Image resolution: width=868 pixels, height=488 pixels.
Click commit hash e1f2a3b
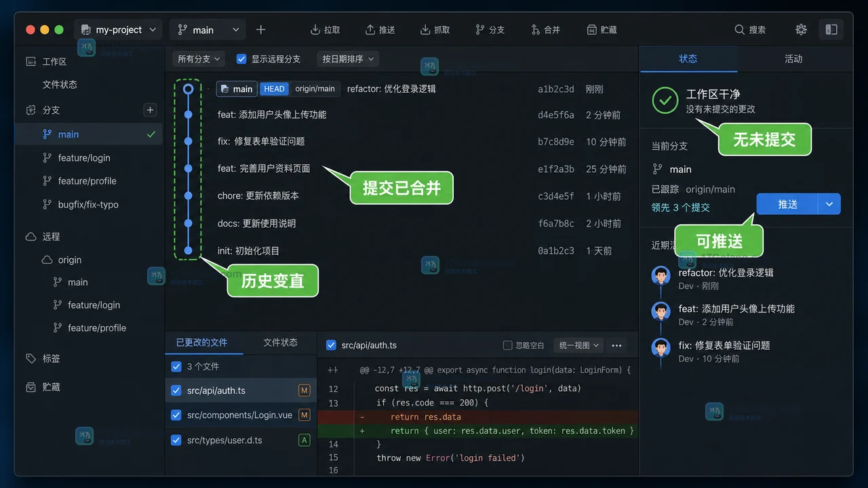pyautogui.click(x=556, y=169)
